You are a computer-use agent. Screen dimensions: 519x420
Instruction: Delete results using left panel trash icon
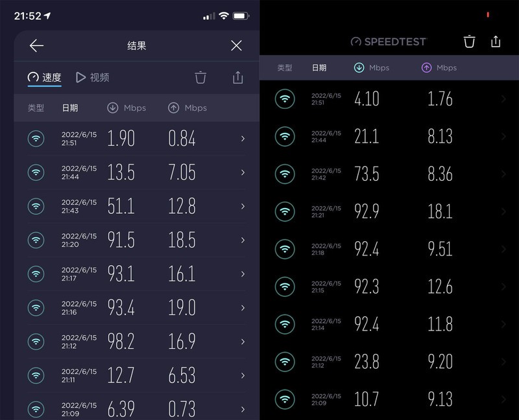click(200, 78)
